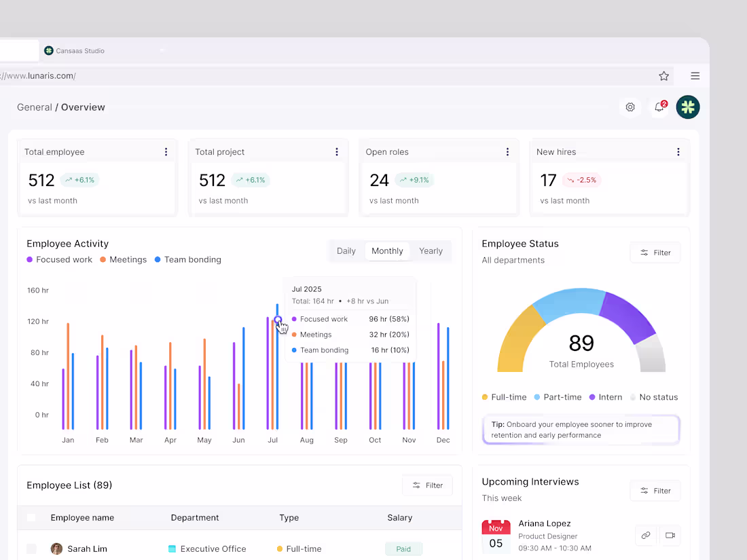Open Filter on the Employee Status panel

655,253
